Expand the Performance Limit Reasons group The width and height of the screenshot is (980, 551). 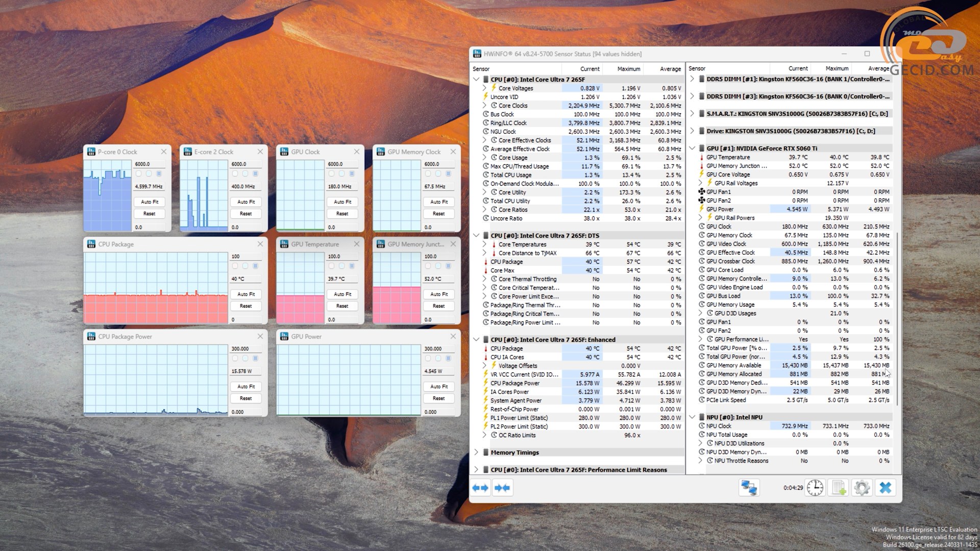point(476,470)
